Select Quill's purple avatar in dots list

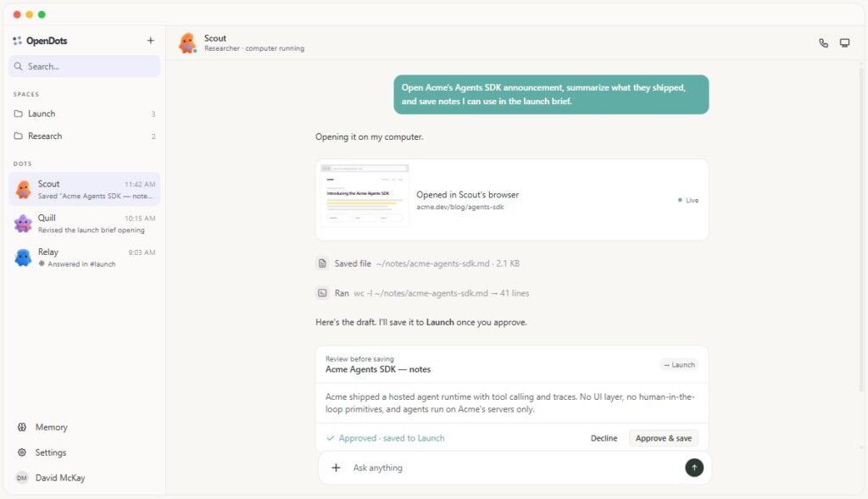[23, 224]
